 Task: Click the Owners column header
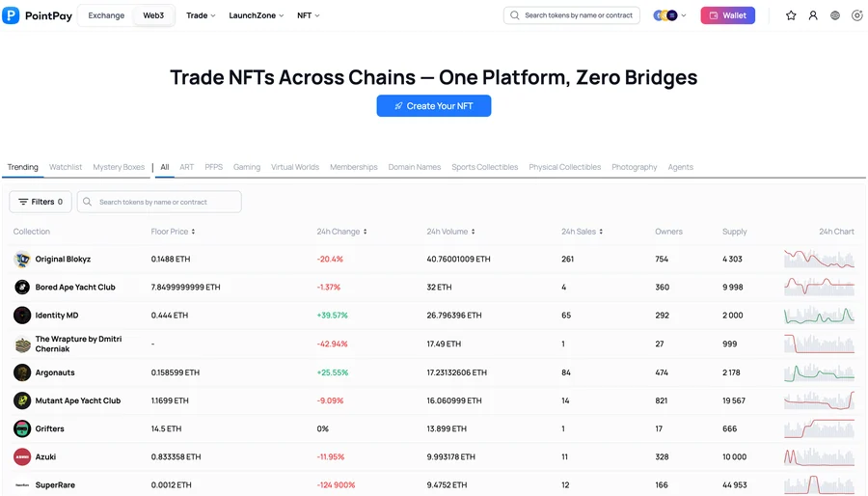tap(668, 232)
